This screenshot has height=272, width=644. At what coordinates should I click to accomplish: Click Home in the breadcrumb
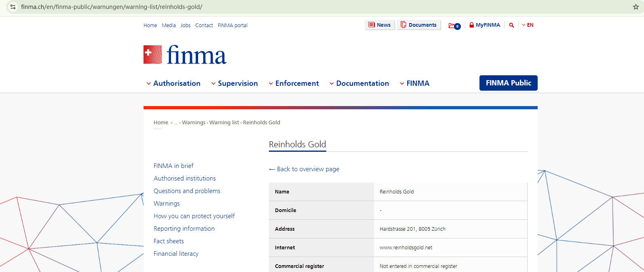[x=161, y=123]
